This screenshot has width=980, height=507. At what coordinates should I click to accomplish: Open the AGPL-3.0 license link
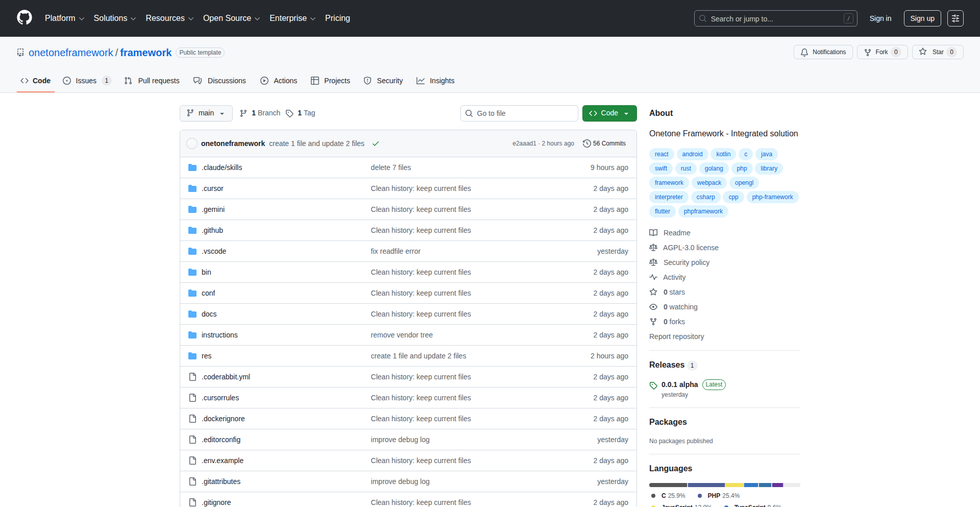pos(690,248)
